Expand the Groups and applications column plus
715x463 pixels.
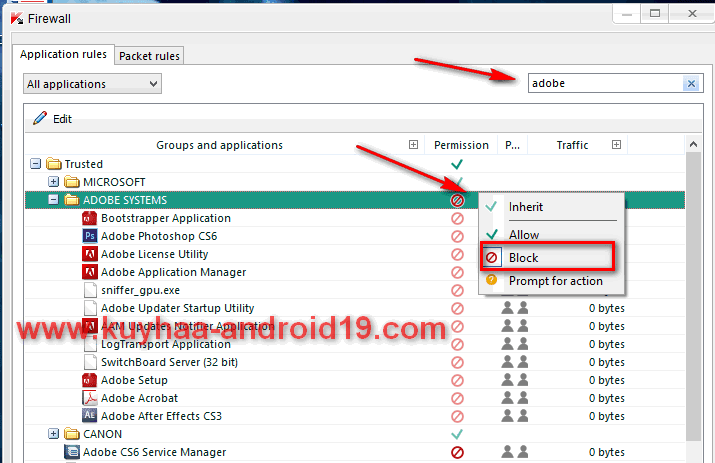click(x=413, y=145)
